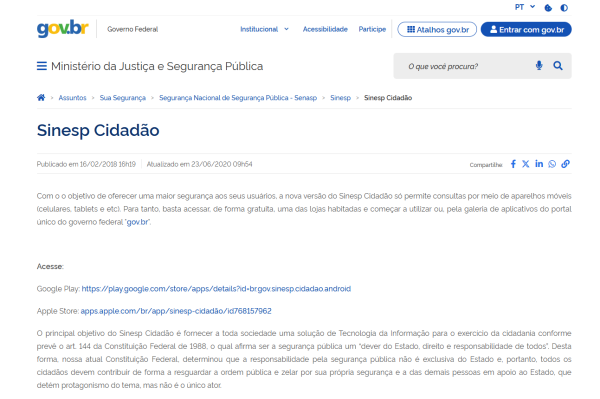This screenshot has width=600, height=399.
Task: Toggle high contrast mode icon
Action: pos(564,8)
